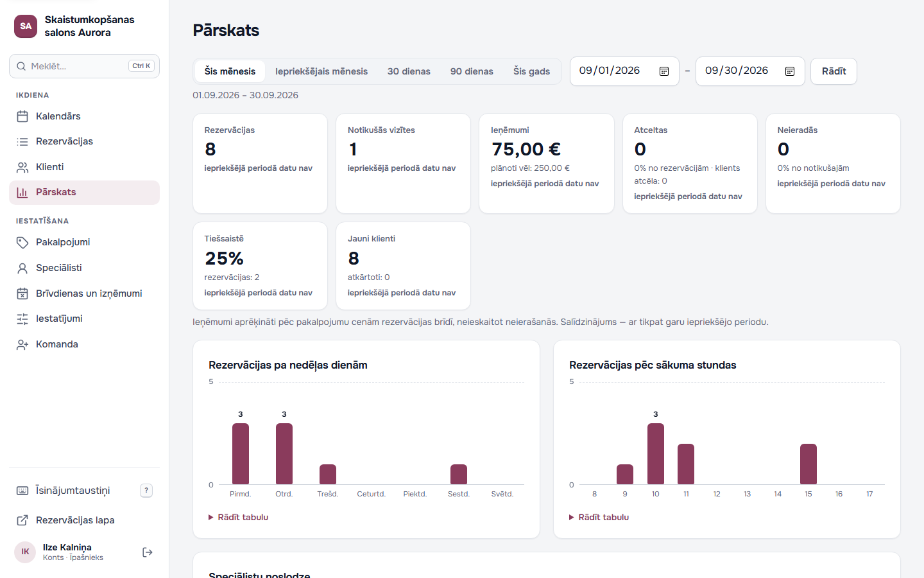Focus the Meklēt search field
The image size is (924, 578).
tap(84, 66)
